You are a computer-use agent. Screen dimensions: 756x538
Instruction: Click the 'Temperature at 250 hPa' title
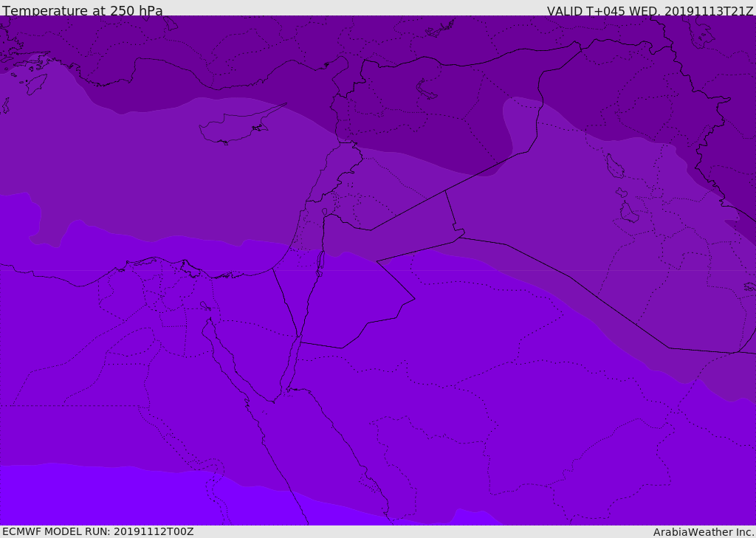point(83,10)
